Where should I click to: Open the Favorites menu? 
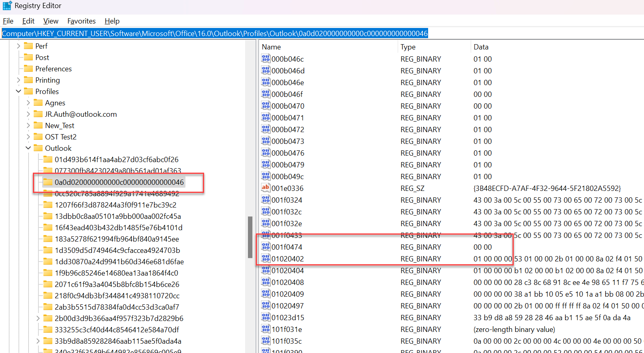[82, 21]
